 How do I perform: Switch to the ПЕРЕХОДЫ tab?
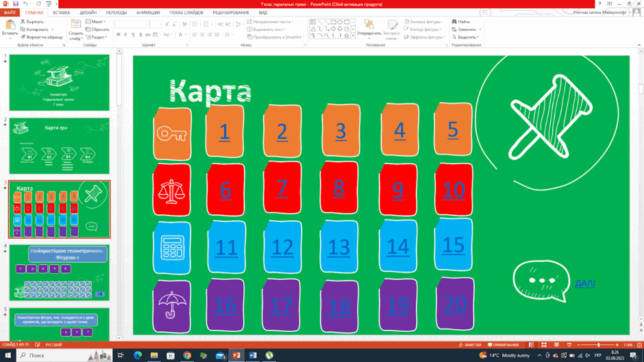coord(116,13)
